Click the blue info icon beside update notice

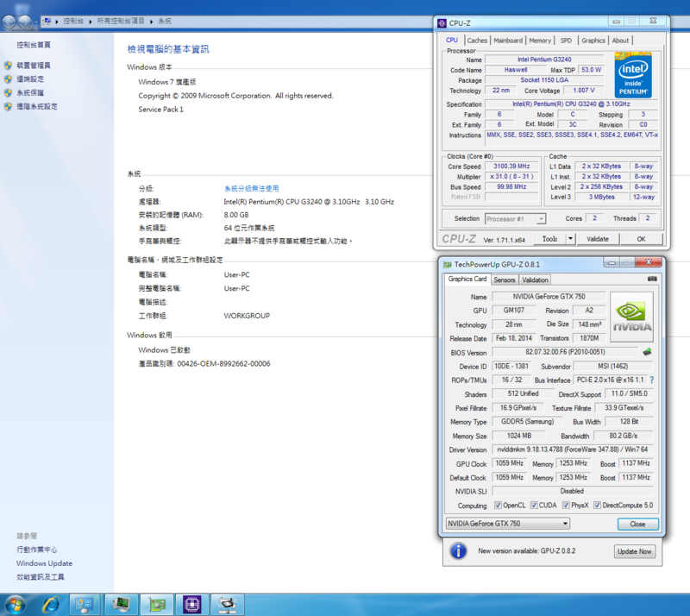(458, 550)
